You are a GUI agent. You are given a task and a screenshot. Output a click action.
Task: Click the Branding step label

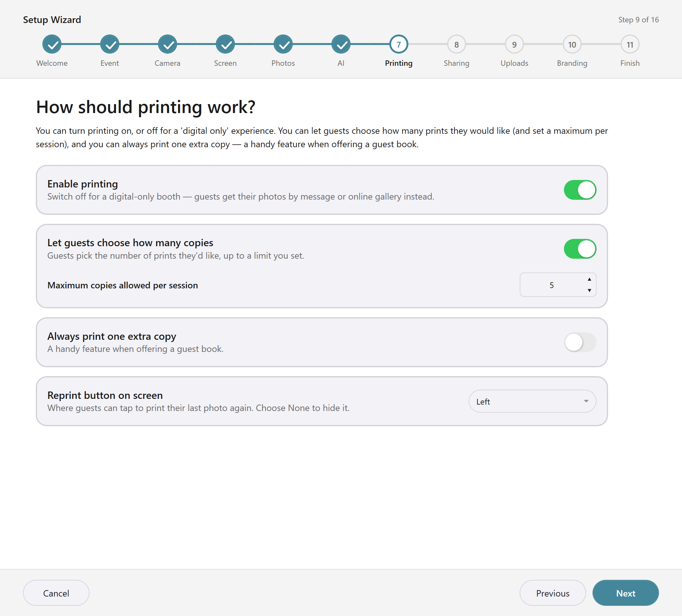coord(572,63)
